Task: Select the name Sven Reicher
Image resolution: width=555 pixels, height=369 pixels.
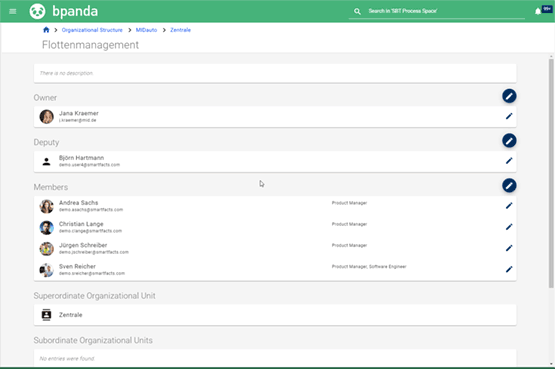Action: coord(77,266)
